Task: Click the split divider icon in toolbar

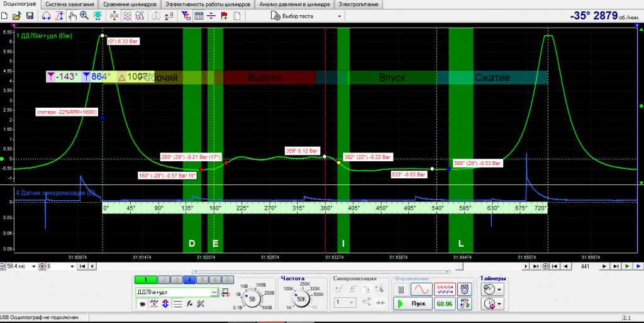Action: (211, 16)
